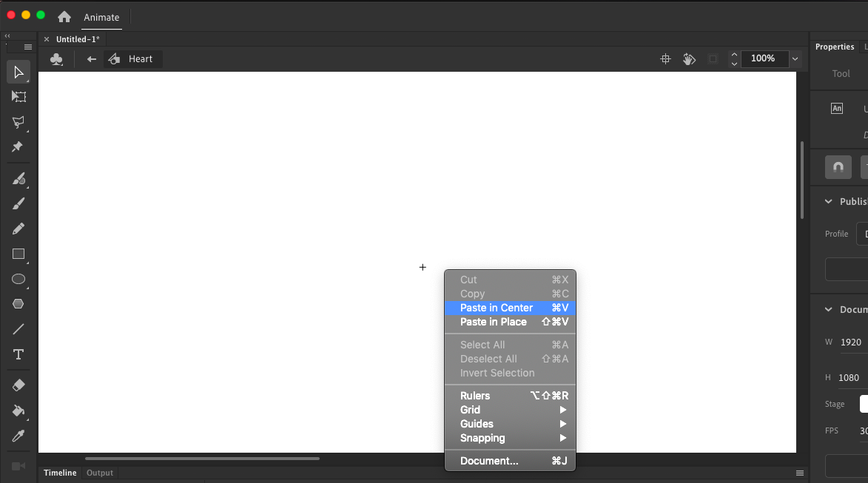868x483 pixels.
Task: Select the Text tool
Action: coord(18,354)
